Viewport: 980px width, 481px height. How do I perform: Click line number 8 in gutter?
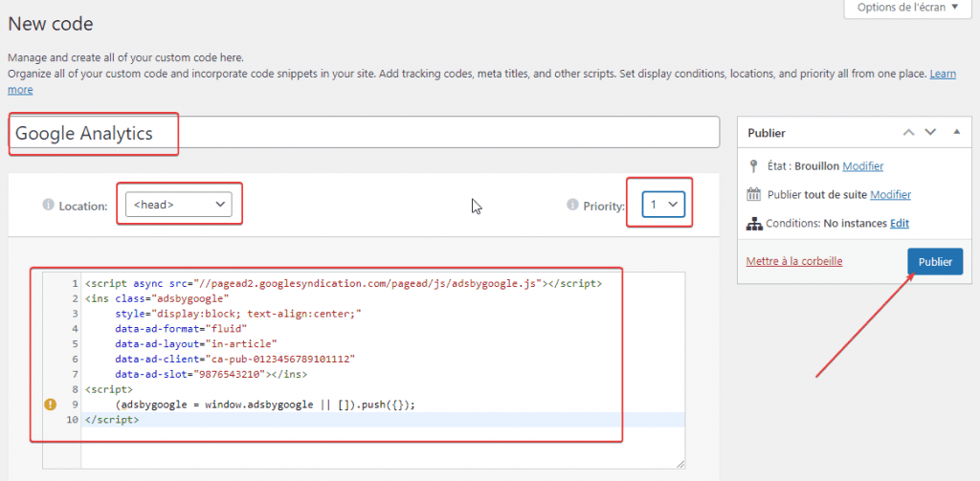[x=75, y=390]
